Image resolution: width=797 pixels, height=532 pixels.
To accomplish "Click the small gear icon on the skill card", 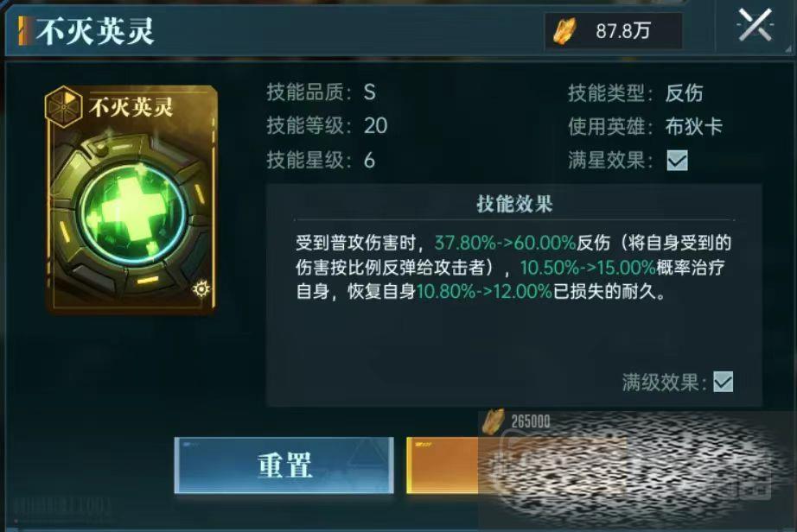I will tap(201, 288).
